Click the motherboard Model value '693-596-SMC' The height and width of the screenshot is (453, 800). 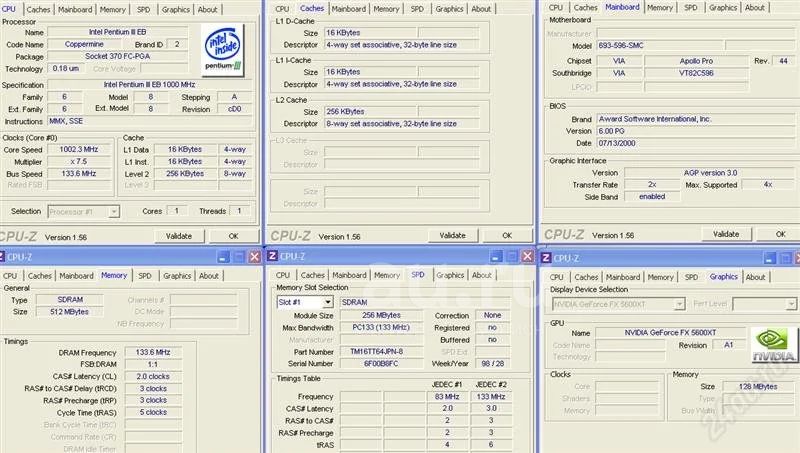pyautogui.click(x=661, y=45)
